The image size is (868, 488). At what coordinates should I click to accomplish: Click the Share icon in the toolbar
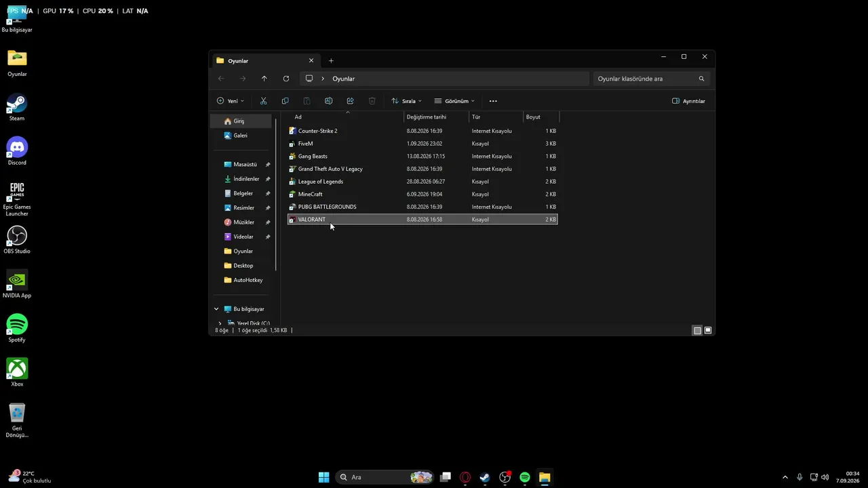[x=350, y=101]
